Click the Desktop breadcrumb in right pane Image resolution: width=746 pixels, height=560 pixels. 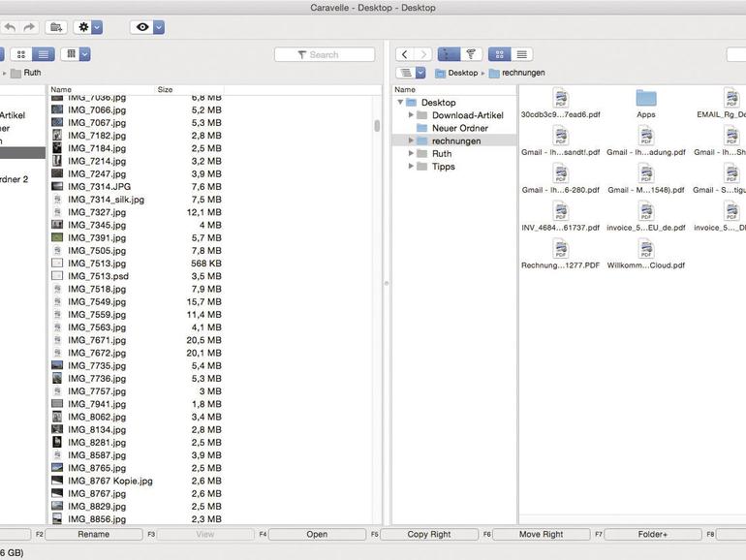462,73
